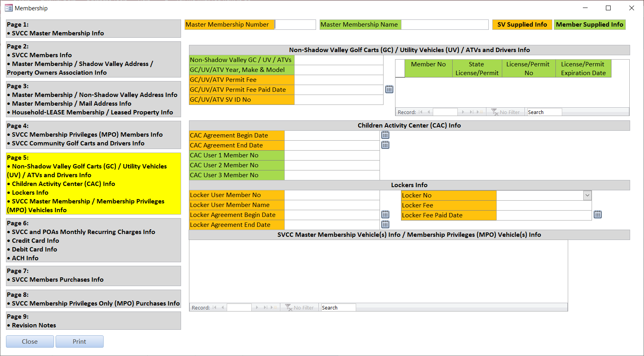644x356 pixels.
Task: Click License/Permit Expiration Date column header
Action: coord(583,68)
